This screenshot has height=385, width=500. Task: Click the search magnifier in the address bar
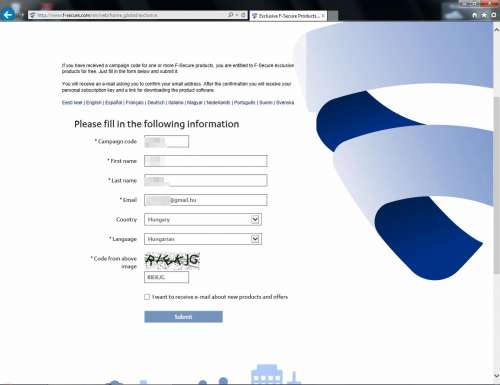tap(230, 15)
